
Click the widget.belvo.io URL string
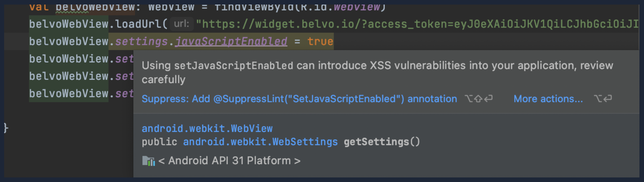[417, 24]
